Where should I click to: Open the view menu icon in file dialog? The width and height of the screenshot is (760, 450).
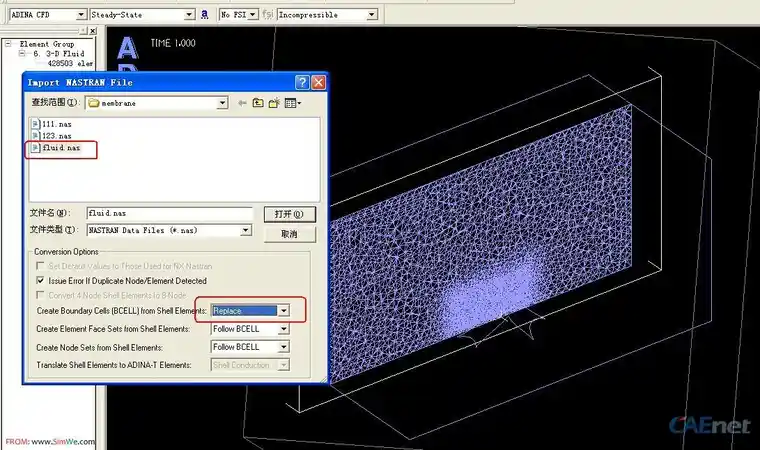point(293,103)
